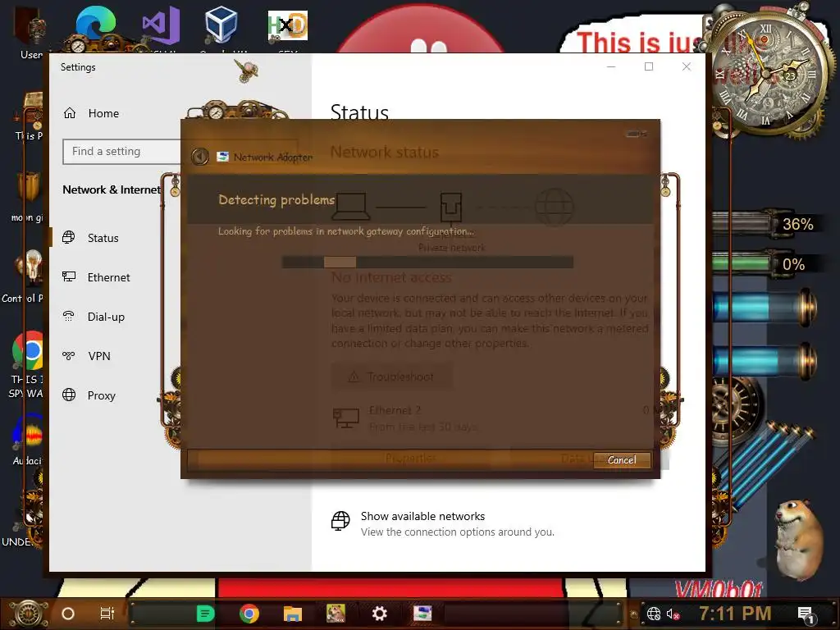This screenshot has height=630, width=840.
Task: Click the Status globe icon in sidebar
Action: coord(69,237)
